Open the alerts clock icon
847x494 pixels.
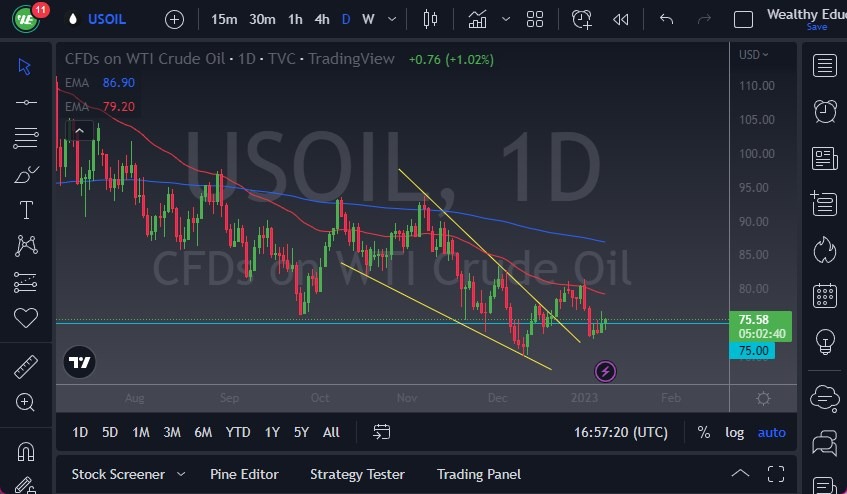(825, 112)
